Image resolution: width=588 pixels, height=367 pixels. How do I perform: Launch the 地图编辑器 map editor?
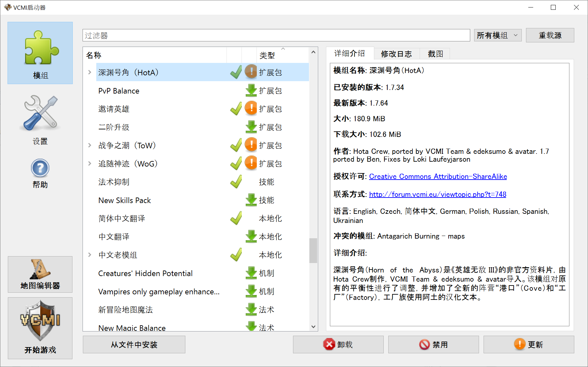pyautogui.click(x=40, y=274)
